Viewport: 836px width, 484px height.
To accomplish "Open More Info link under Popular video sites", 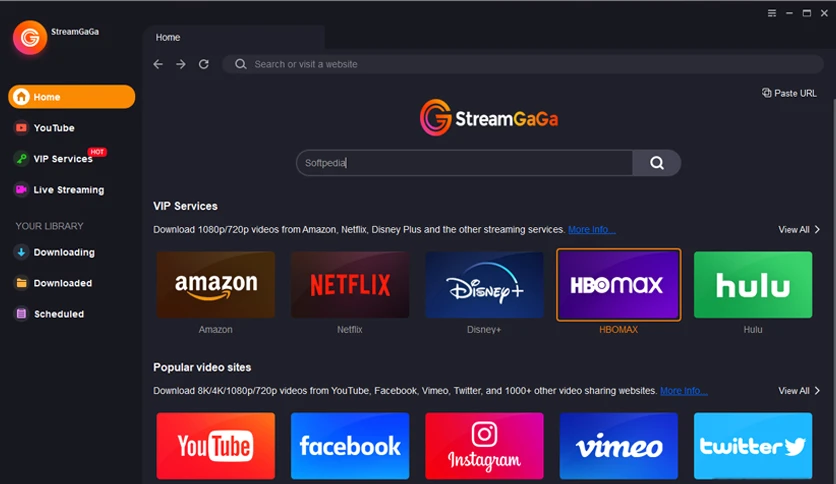I will tap(684, 391).
